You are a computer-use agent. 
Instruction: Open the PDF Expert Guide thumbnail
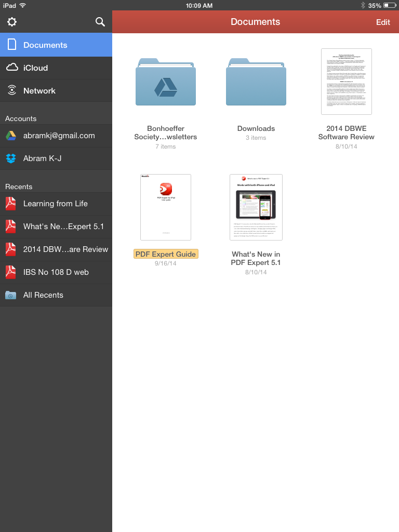point(166,207)
